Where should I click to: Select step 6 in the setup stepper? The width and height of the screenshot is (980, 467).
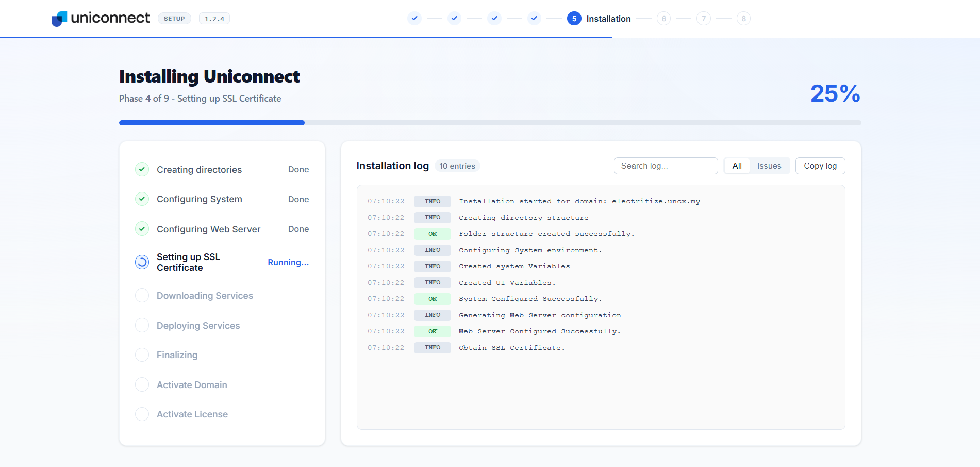[x=663, y=19]
